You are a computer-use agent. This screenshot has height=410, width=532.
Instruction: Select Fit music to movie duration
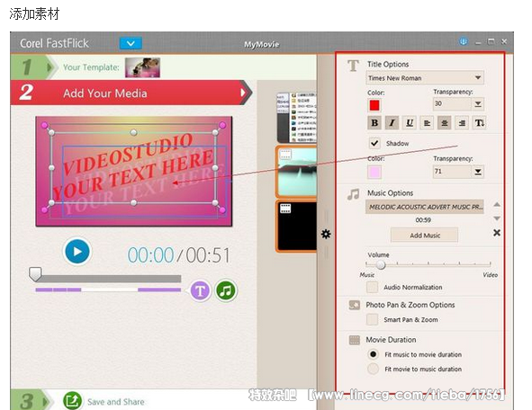click(x=374, y=354)
